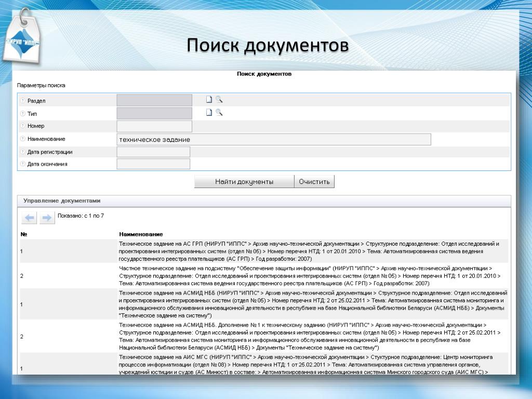Open result Техническое задание на АИС МГС
The height and width of the screenshot is (399, 532).
click(305, 364)
